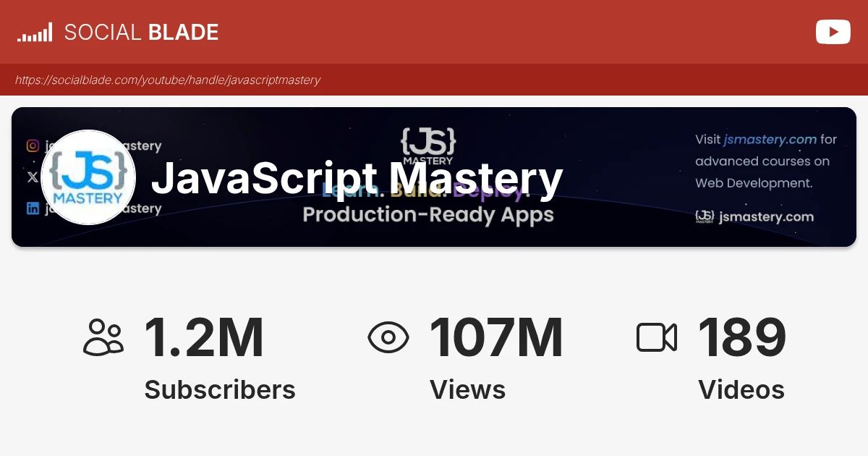Open the socialblade.com URL text
The width and height of the screenshot is (868, 456).
click(x=168, y=80)
